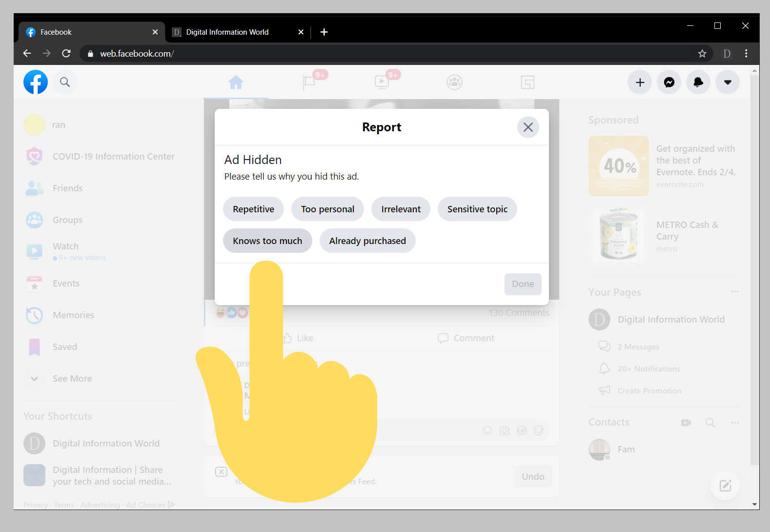The height and width of the screenshot is (532, 770).
Task: Click the Evernote 40% ad thumbnail
Action: coord(619,166)
